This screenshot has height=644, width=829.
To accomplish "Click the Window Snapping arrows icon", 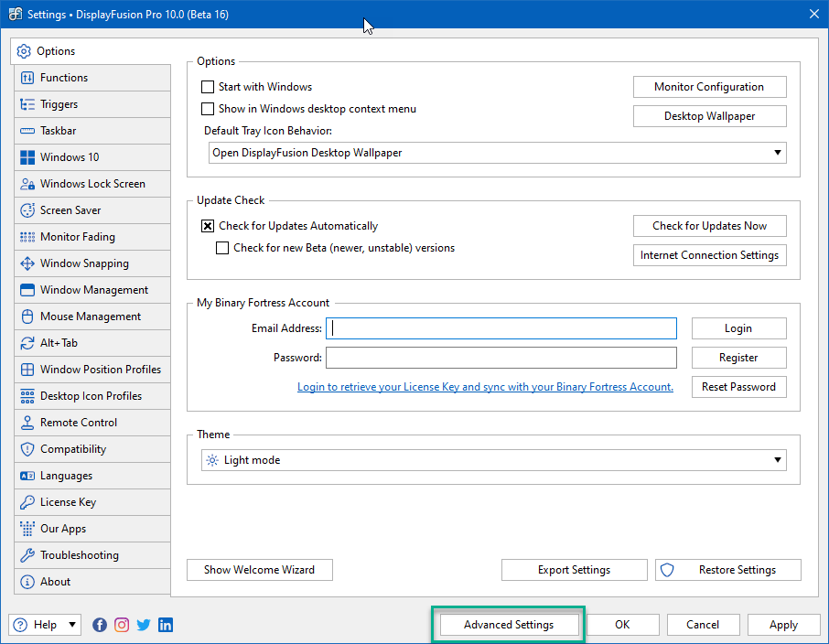I will (x=27, y=263).
